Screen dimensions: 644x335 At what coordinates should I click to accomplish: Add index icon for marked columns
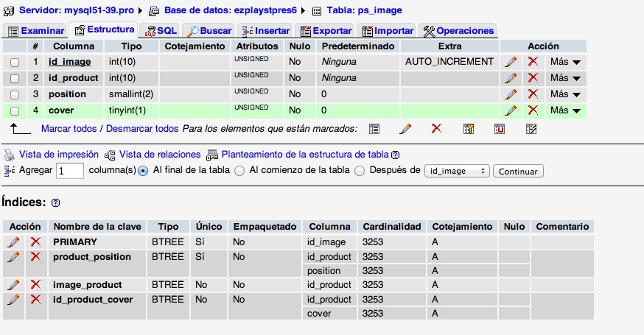[531, 129]
